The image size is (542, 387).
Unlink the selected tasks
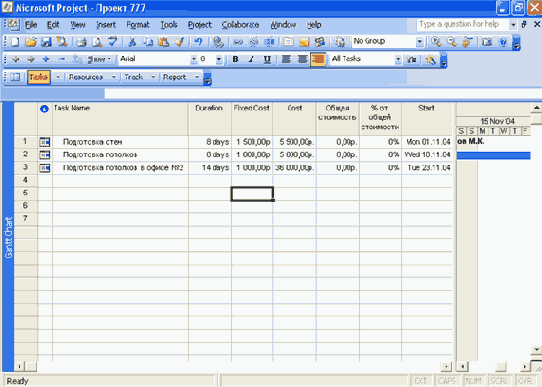click(x=254, y=42)
